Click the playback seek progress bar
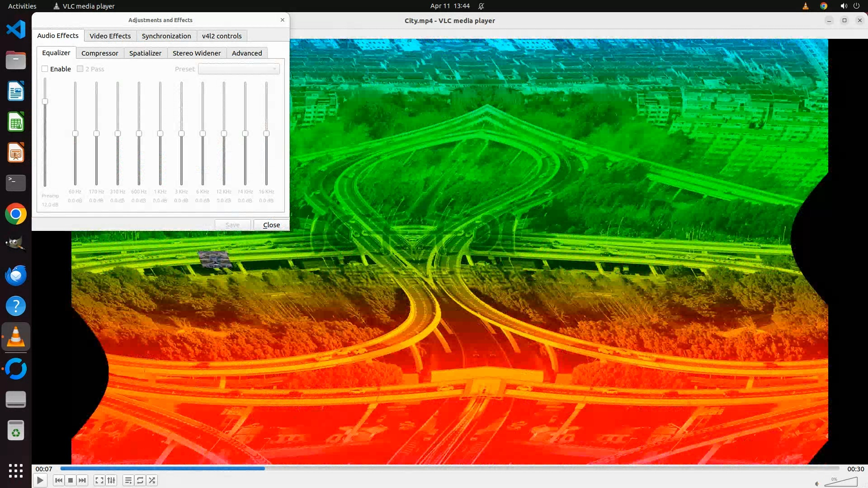Screen dimensions: 868x488 click(449, 469)
